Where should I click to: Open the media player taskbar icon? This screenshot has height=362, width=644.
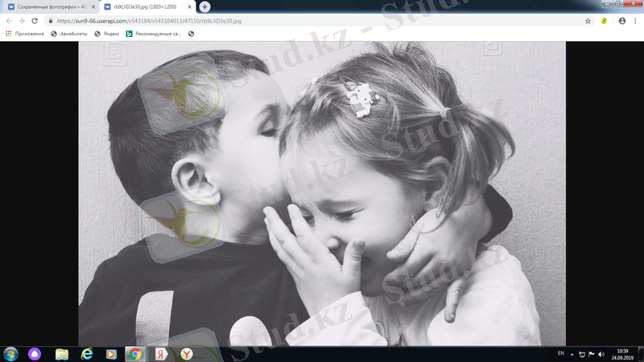(111, 354)
